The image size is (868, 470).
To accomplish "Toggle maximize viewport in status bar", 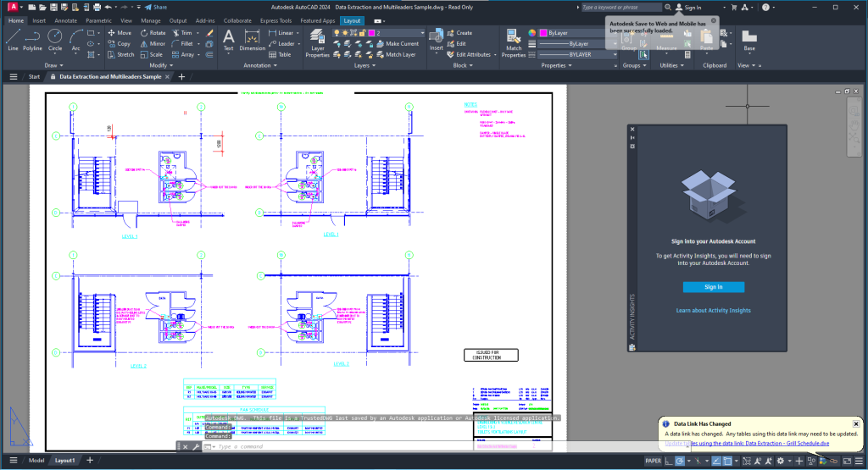I will coord(747,461).
